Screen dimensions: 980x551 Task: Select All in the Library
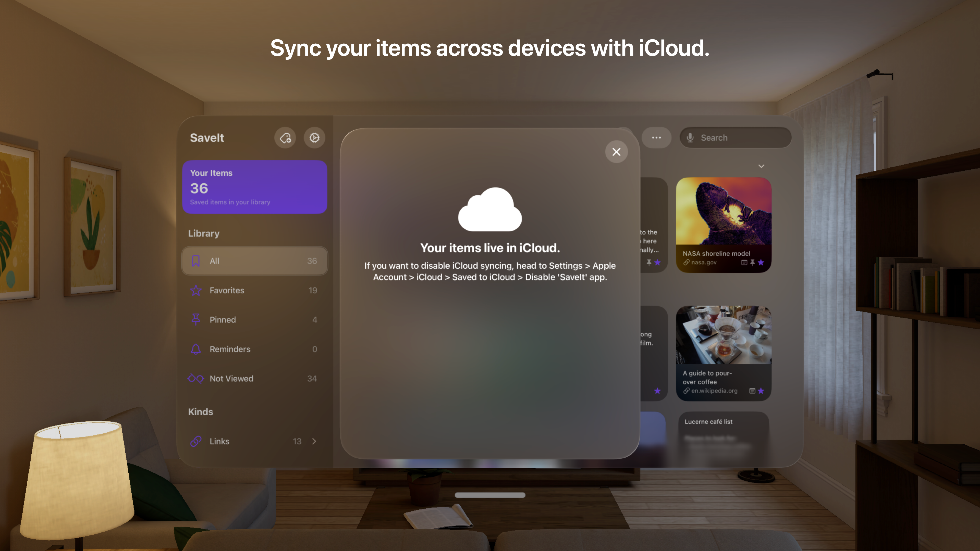pos(254,261)
